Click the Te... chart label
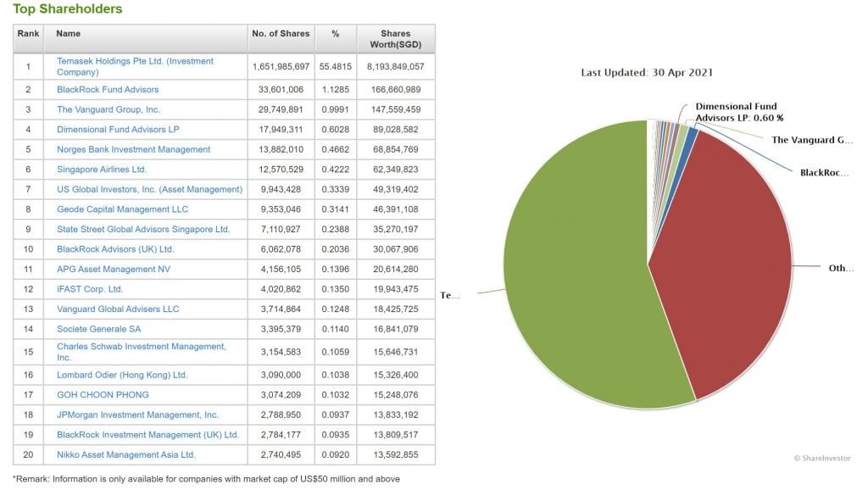This screenshot has width=868, height=490. click(x=449, y=295)
